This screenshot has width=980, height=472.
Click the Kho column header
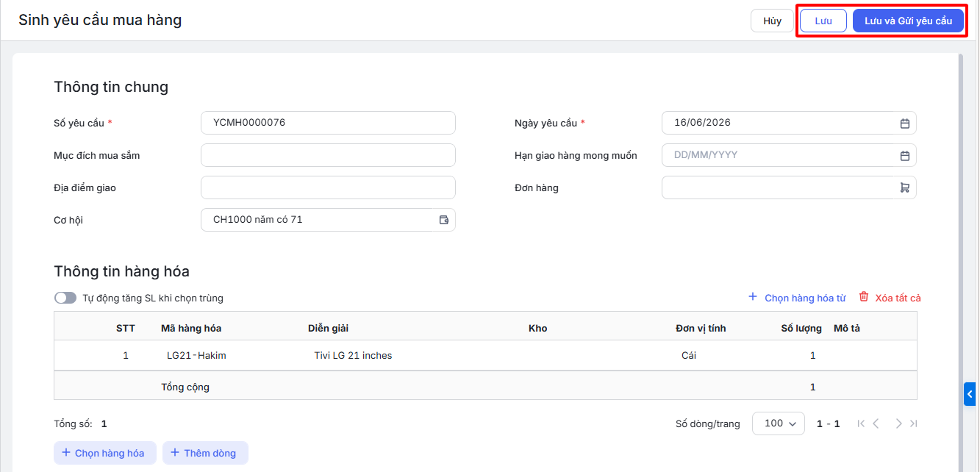click(x=537, y=328)
